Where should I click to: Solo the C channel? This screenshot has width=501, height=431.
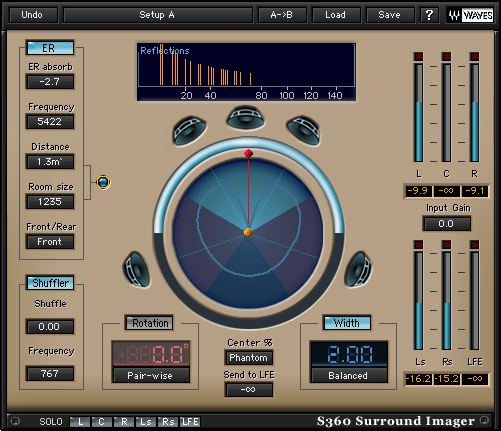point(102,422)
